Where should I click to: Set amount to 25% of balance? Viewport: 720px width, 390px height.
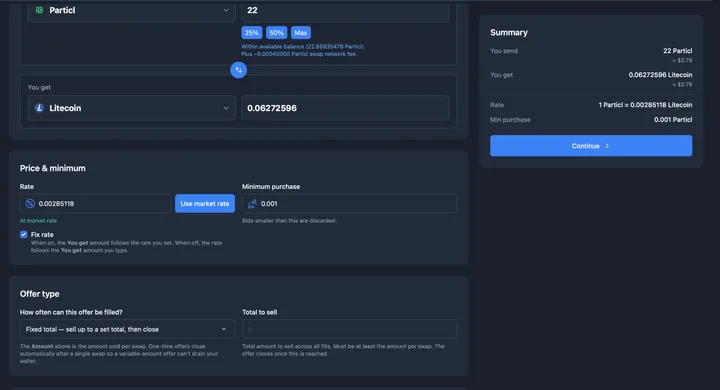click(252, 33)
